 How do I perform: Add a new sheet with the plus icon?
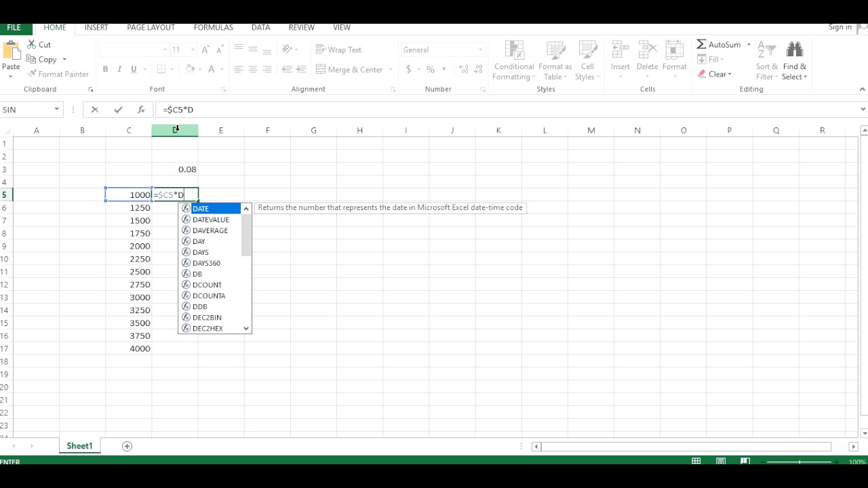click(x=127, y=446)
